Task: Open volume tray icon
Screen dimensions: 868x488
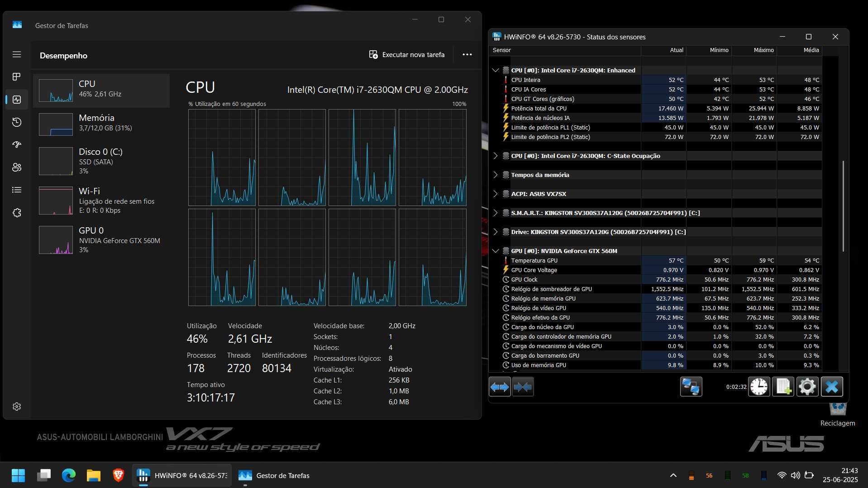Action: 795,475
